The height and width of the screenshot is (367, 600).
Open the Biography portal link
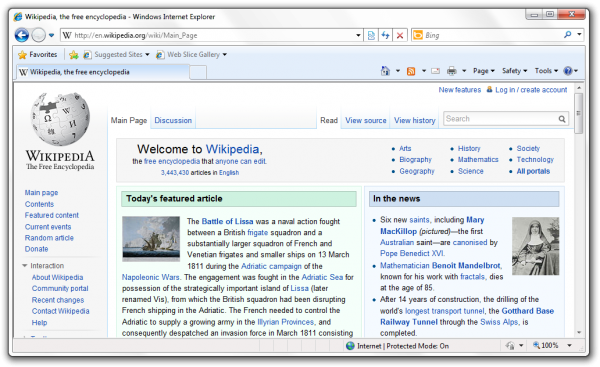coord(415,160)
